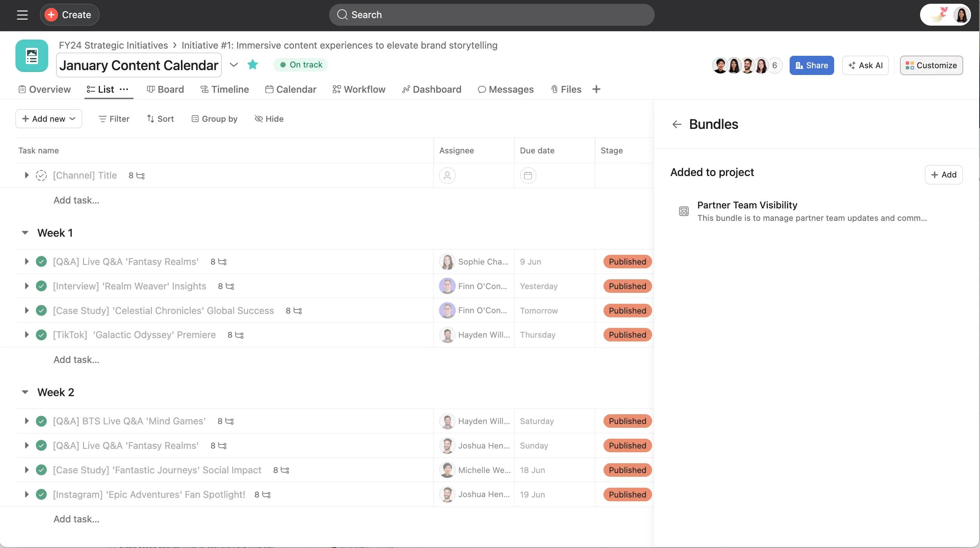Star the January Content Calendar project
The image size is (980, 548).
pyautogui.click(x=252, y=65)
